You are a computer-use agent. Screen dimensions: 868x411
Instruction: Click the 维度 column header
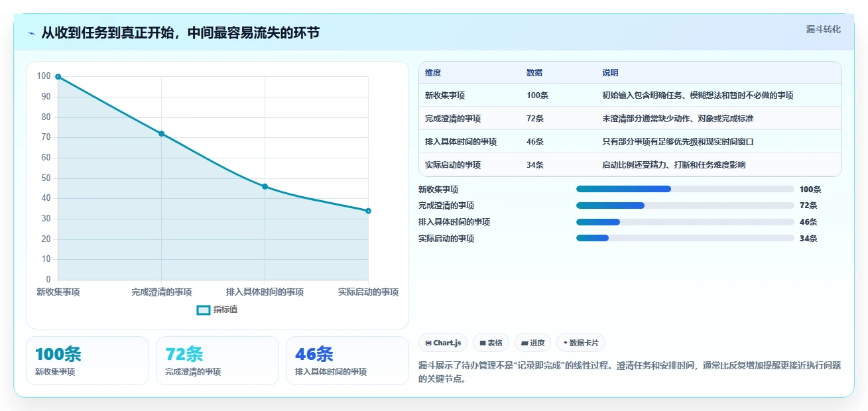[x=433, y=73]
